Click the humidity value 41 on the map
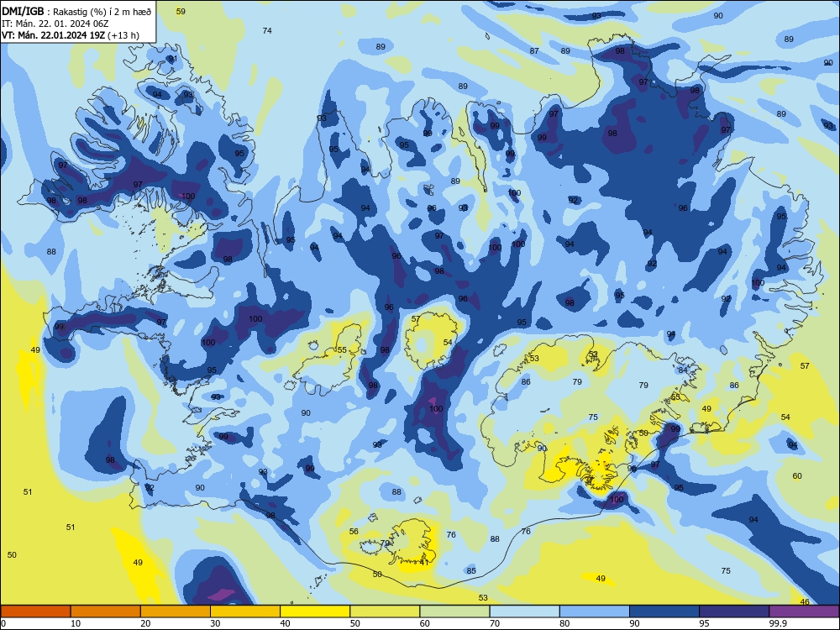 [424, 563]
